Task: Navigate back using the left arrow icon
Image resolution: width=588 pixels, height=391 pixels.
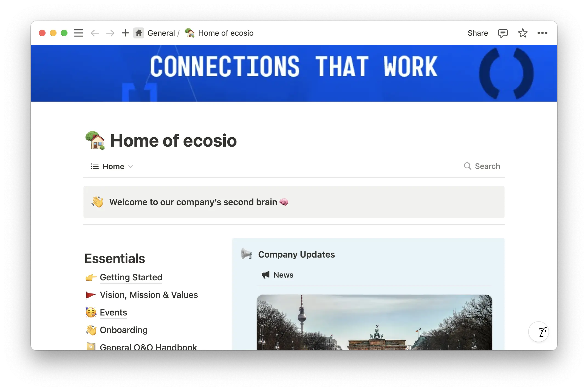Action: tap(95, 33)
